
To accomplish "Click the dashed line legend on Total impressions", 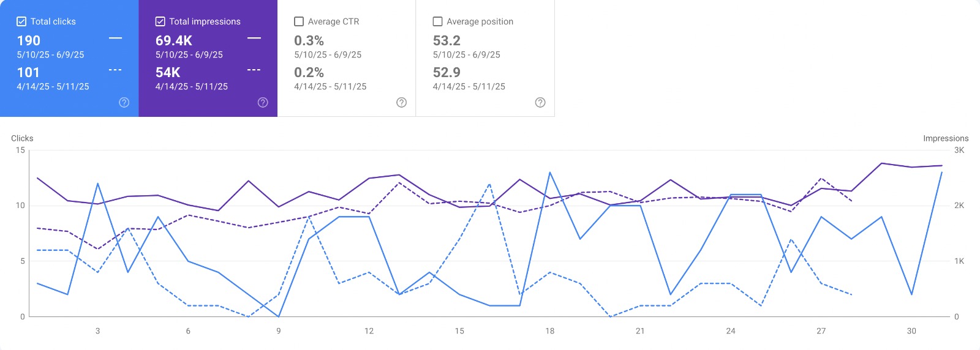I will coord(254,70).
